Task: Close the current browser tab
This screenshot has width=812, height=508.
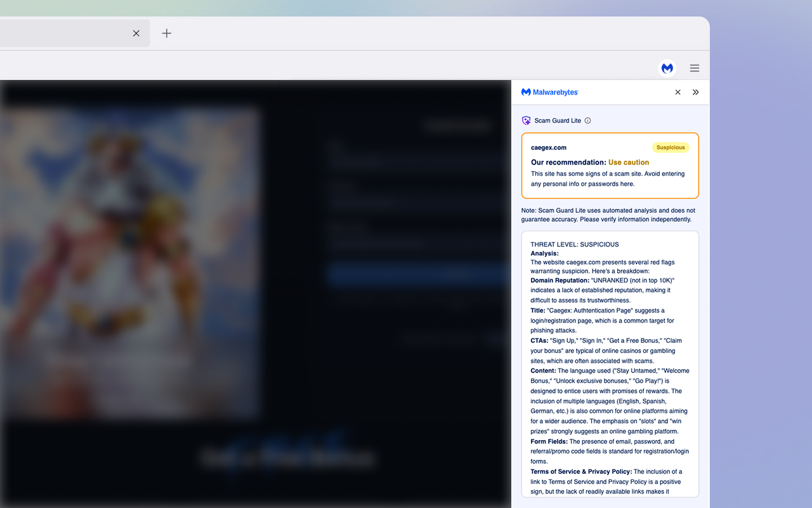Action: 136,33
